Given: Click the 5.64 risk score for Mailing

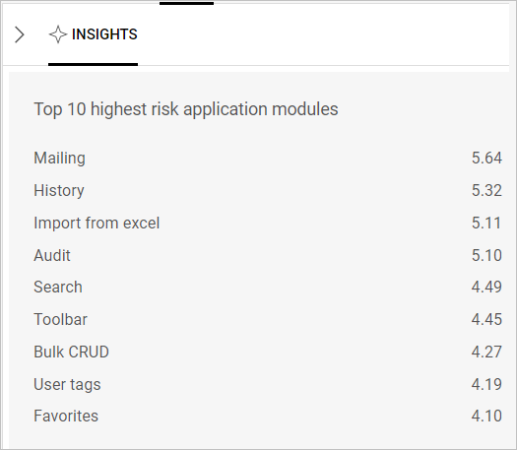Looking at the screenshot, I should pyautogui.click(x=486, y=158).
